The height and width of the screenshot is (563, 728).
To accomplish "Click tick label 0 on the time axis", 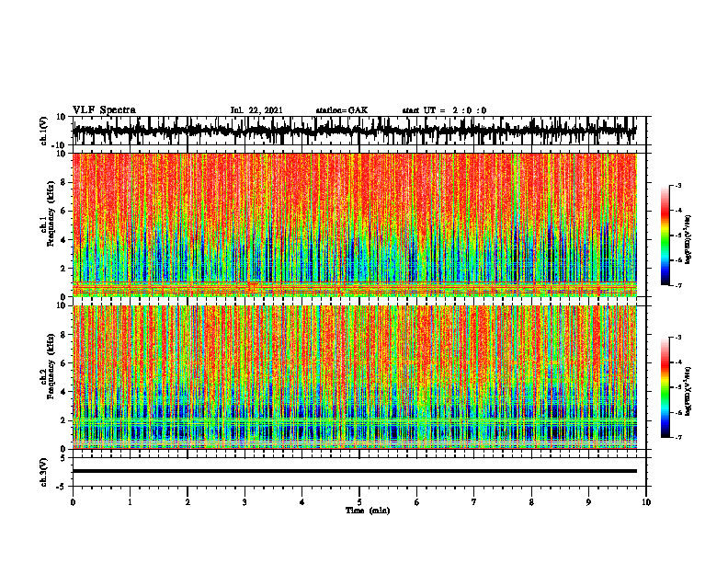I will pos(73,502).
